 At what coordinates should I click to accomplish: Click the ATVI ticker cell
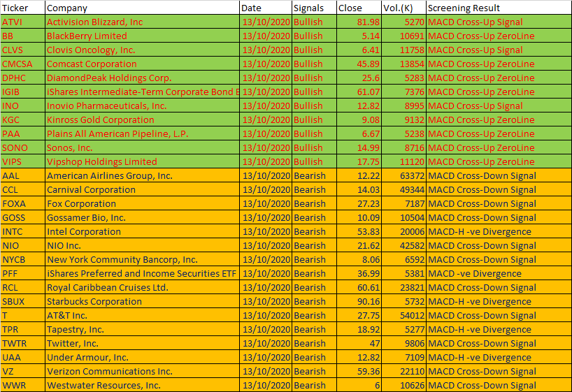click(x=22, y=22)
